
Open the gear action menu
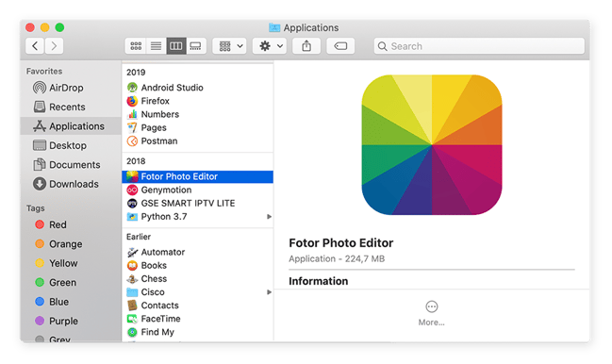click(270, 46)
